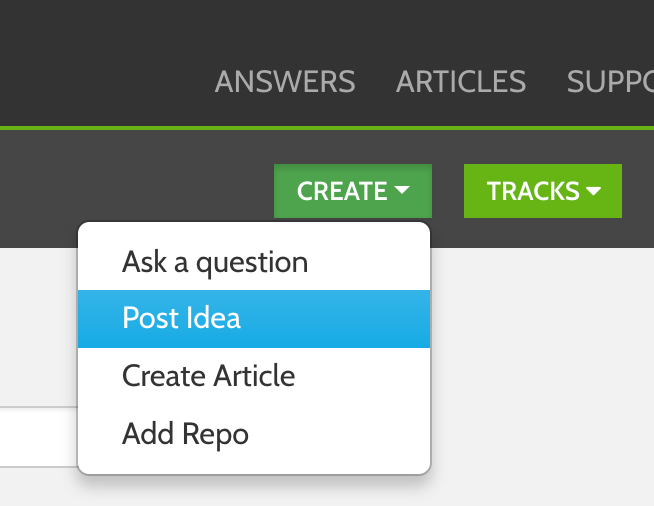Screen dimensions: 654x506
Task: Go to the Articles page
Action: tap(461, 81)
